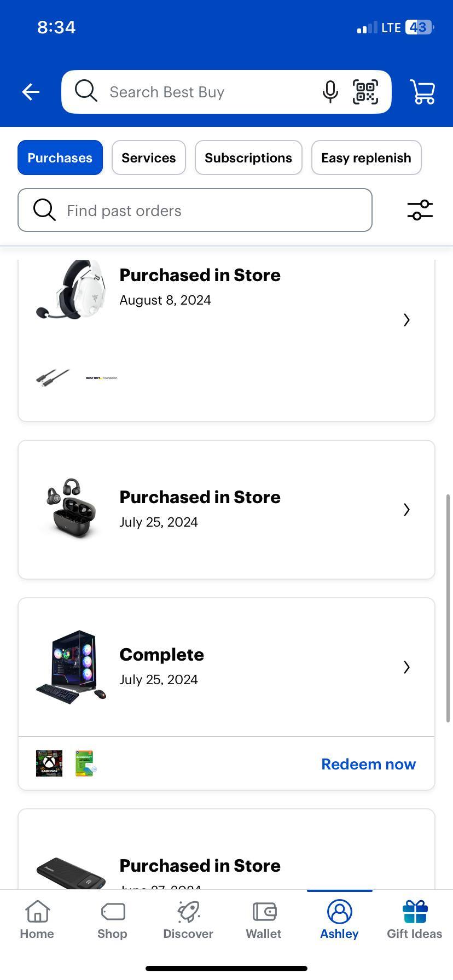Select the Services filter chip
Screen dimensions: 453x980
[x=149, y=157]
